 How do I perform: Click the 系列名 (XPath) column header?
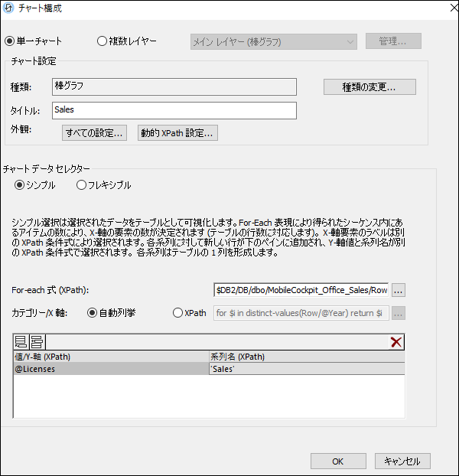pos(307,357)
